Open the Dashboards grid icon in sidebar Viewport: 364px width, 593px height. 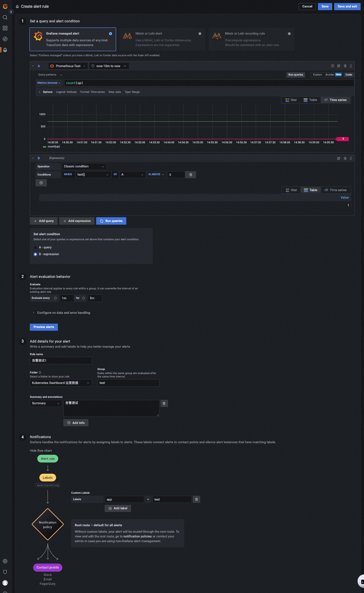point(5,28)
